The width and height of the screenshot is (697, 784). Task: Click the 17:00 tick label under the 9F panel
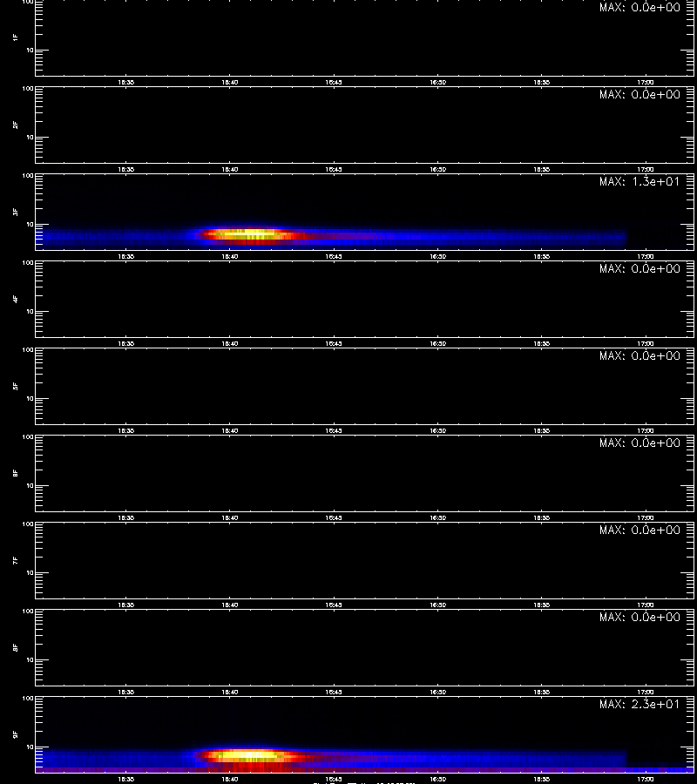pyautogui.click(x=646, y=779)
